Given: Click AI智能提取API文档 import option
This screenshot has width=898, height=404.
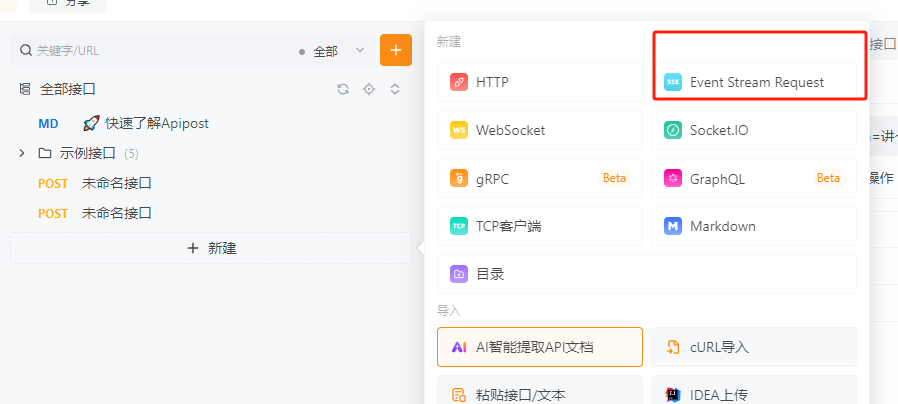Looking at the screenshot, I should pos(539,347).
